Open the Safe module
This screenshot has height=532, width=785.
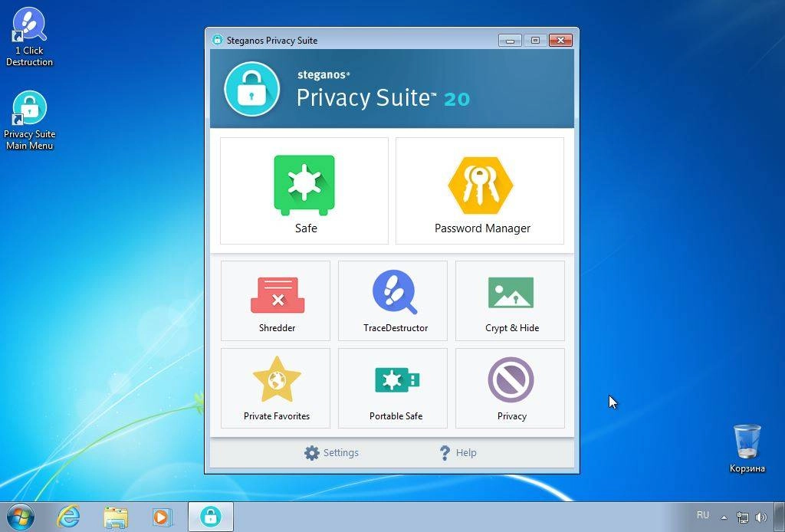click(304, 191)
